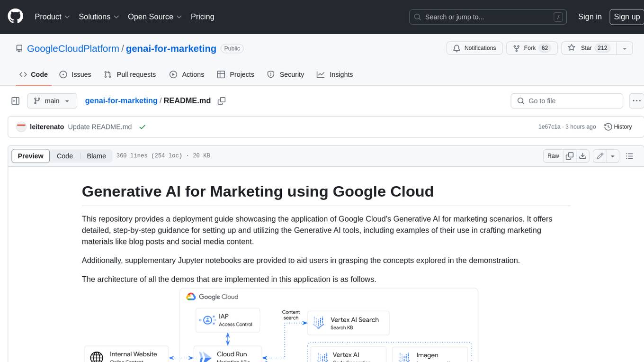Open the star lists dropdown arrow

625,48
